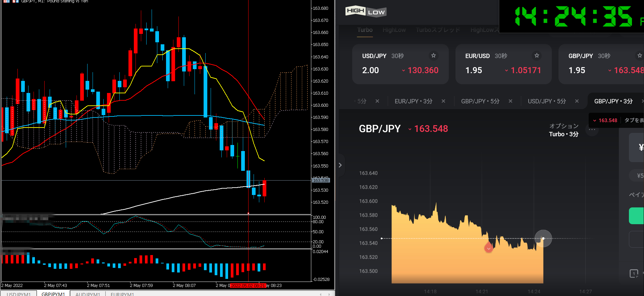
Task: Select the USD/JPY 30秒 asset card
Action: pos(400,64)
